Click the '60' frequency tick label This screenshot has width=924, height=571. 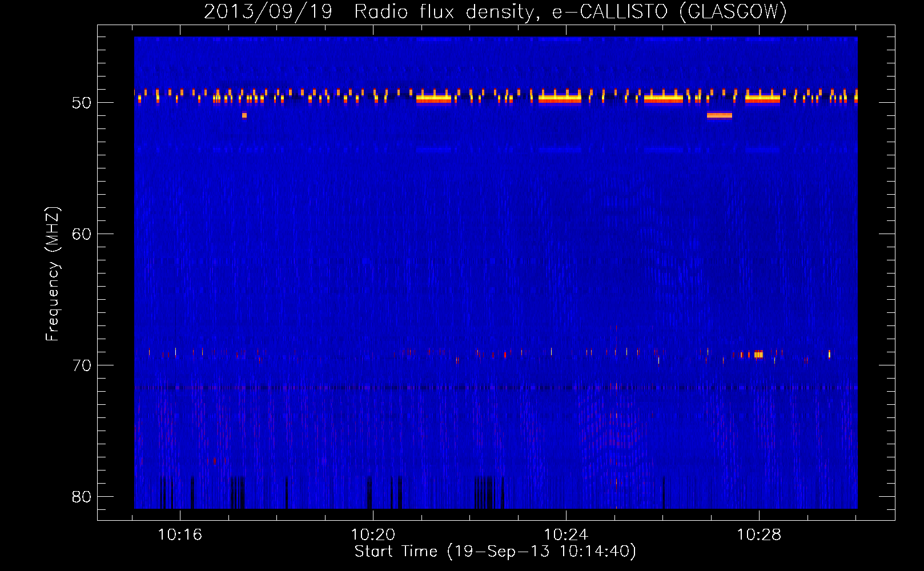tap(82, 234)
